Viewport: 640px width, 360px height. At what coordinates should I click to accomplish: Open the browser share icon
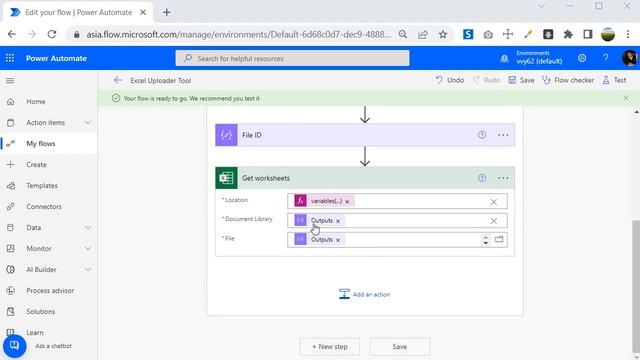(x=423, y=34)
